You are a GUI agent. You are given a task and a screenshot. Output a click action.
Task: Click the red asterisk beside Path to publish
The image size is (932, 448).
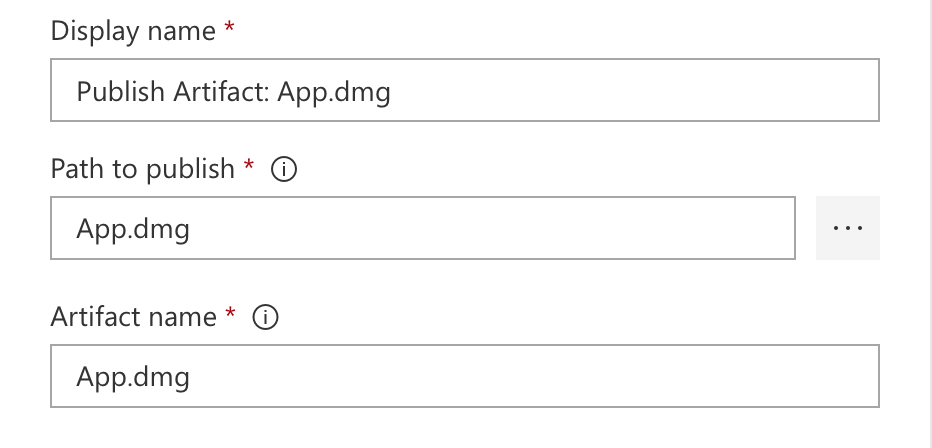249,165
